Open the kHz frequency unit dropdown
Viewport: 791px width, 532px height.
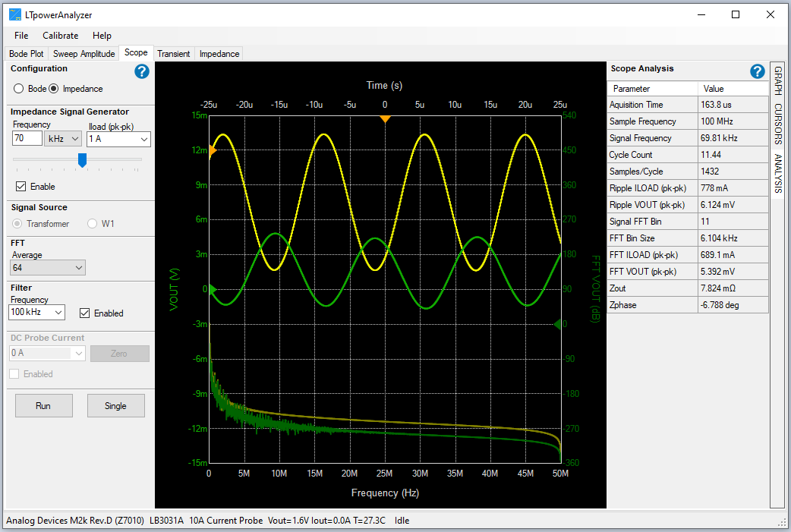[63, 139]
